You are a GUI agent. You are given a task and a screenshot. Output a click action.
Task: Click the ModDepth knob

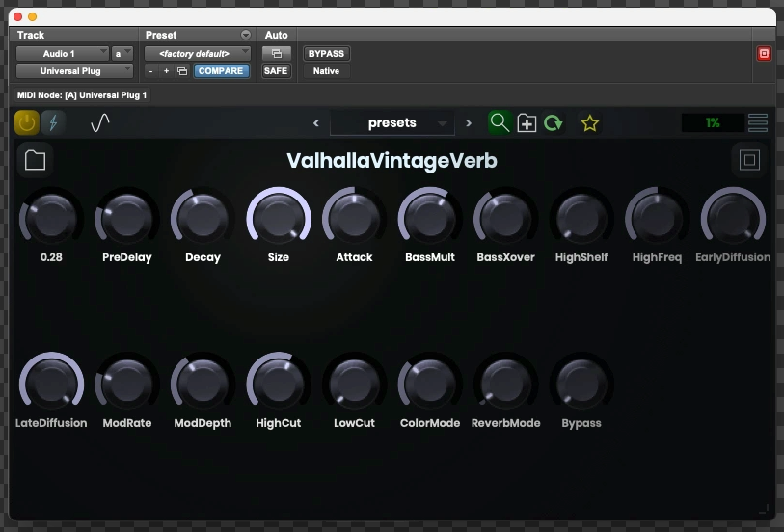point(203,385)
